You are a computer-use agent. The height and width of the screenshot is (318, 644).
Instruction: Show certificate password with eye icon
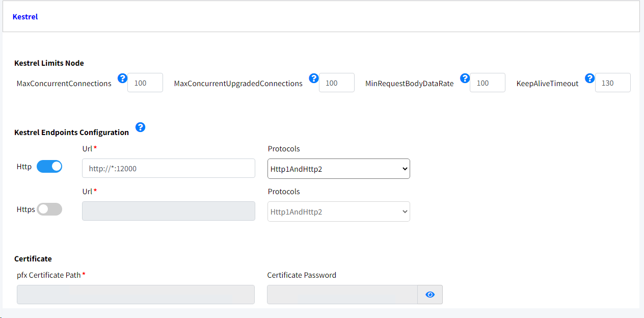coord(430,295)
